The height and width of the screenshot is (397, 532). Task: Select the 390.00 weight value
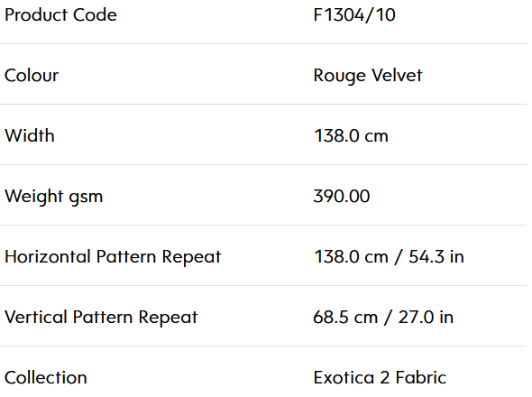[342, 197]
